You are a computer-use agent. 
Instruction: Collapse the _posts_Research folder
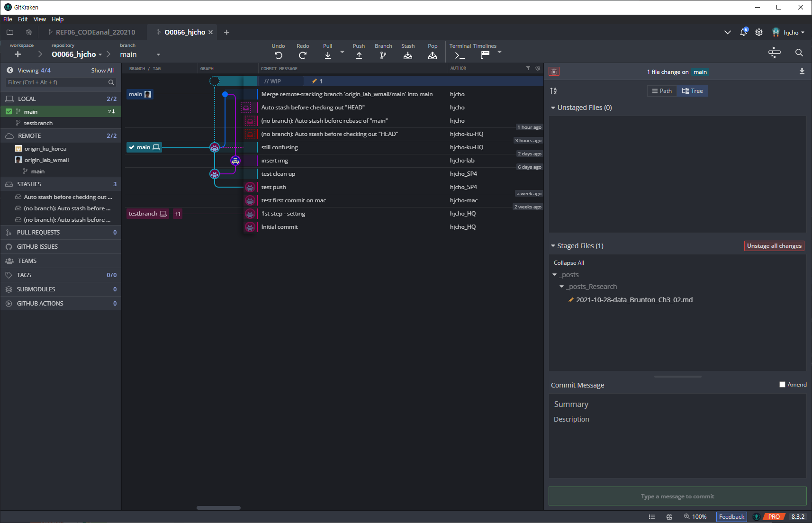(561, 287)
